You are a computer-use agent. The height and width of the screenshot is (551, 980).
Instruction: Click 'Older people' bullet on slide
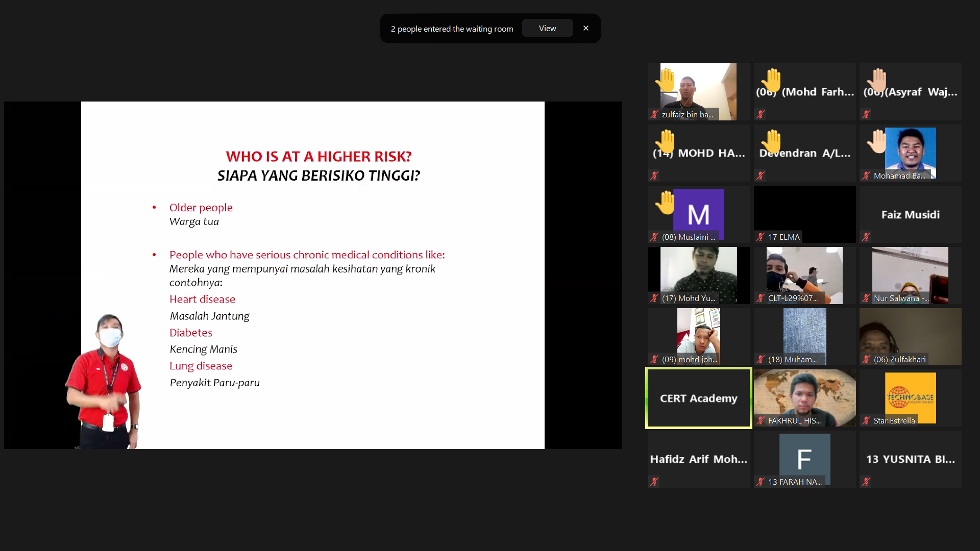(x=201, y=208)
